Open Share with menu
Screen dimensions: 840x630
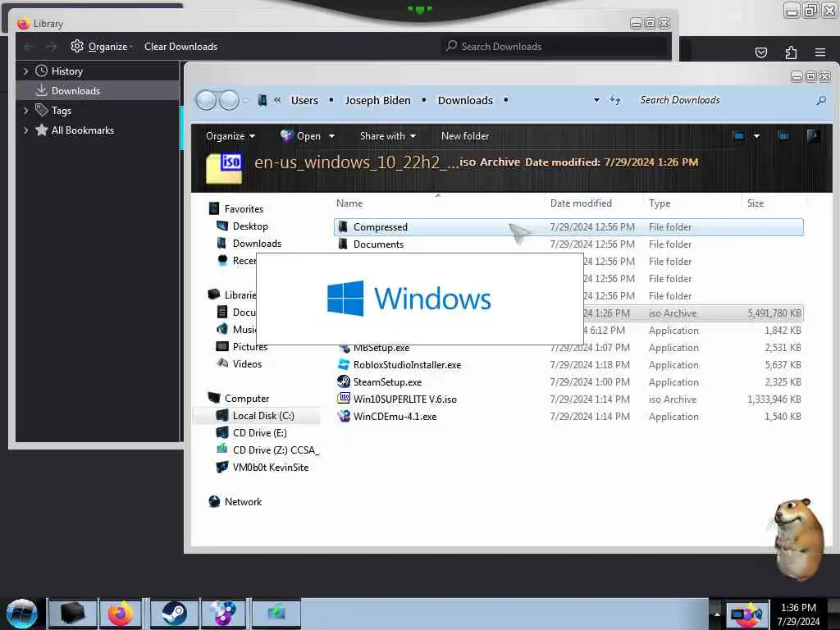388,136
